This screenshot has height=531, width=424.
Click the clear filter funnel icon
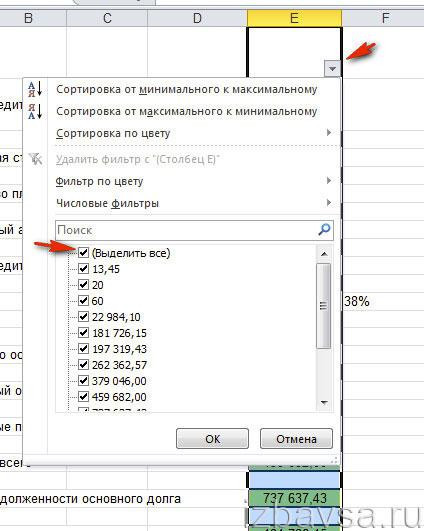click(x=36, y=158)
